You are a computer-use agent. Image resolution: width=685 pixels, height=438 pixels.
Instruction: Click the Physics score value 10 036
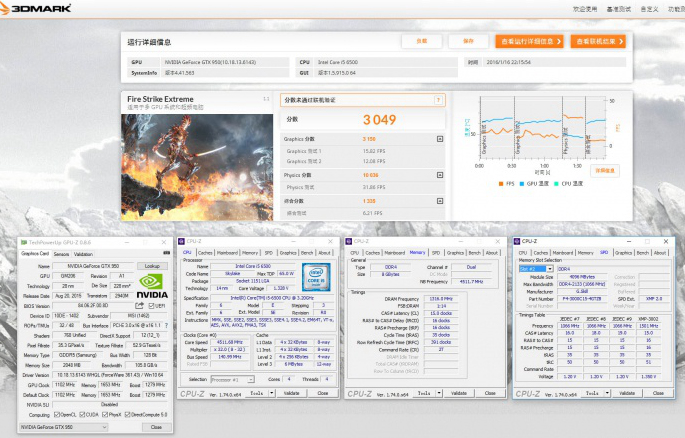[370, 175]
